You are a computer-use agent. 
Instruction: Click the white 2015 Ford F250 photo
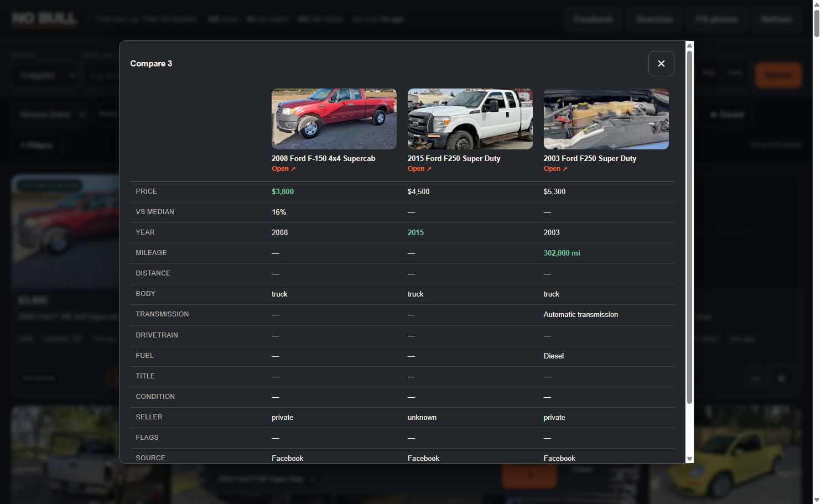(470, 119)
